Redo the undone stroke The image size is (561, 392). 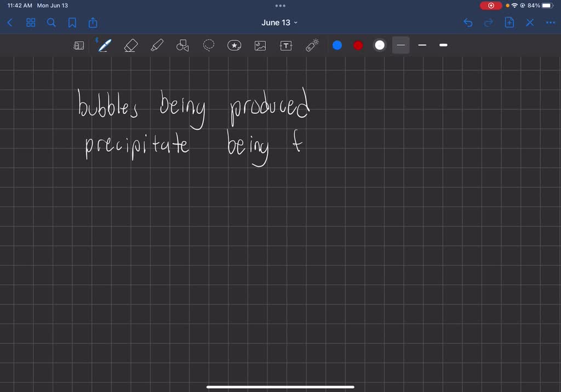pos(488,22)
